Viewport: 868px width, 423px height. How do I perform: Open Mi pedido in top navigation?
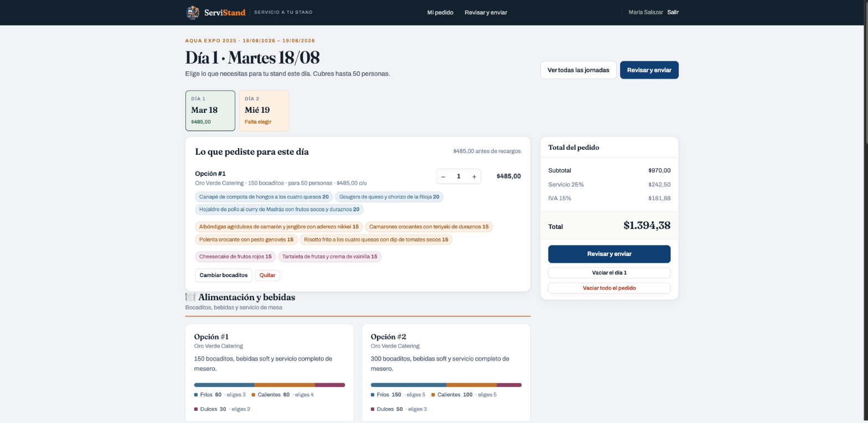(x=440, y=12)
